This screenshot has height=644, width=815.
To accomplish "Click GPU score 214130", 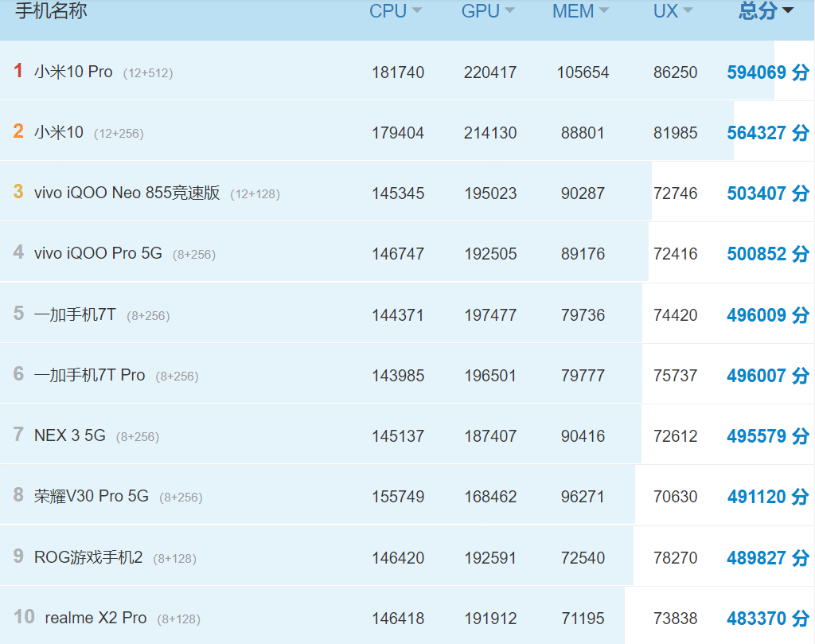I will click(x=490, y=133).
